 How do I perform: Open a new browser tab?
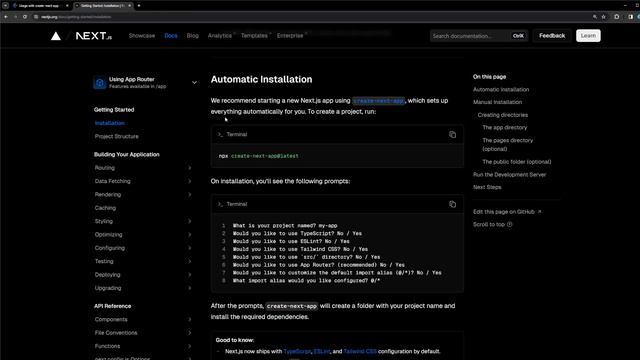coord(139,6)
